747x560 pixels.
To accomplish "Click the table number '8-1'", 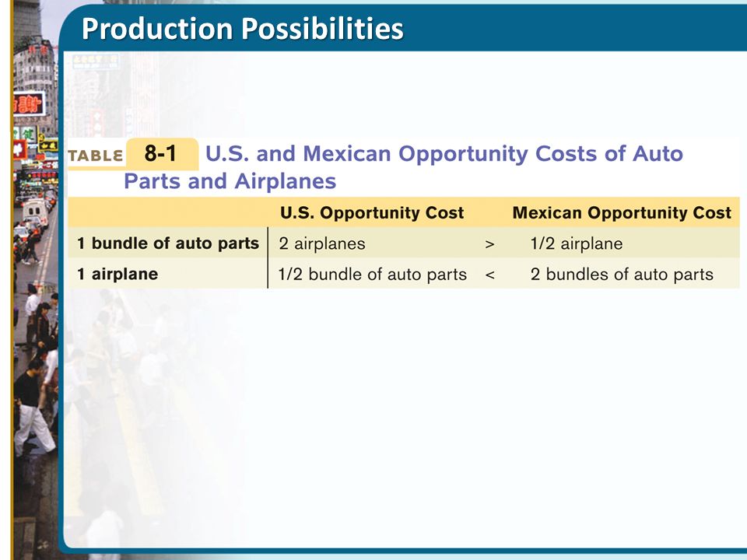I will 160,153.
